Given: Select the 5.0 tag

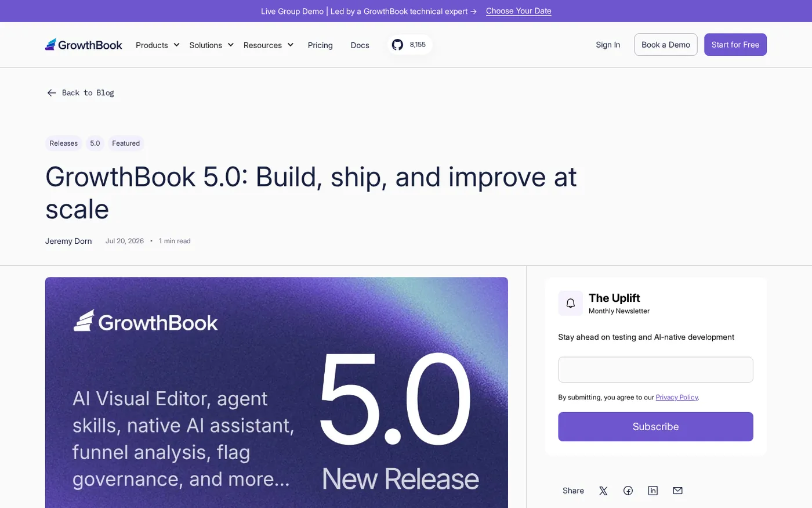Looking at the screenshot, I should (x=95, y=143).
